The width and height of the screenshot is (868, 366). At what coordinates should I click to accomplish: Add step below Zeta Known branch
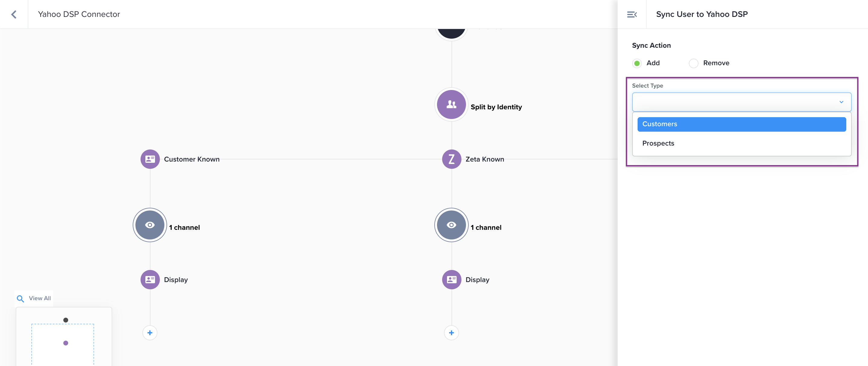tap(451, 332)
